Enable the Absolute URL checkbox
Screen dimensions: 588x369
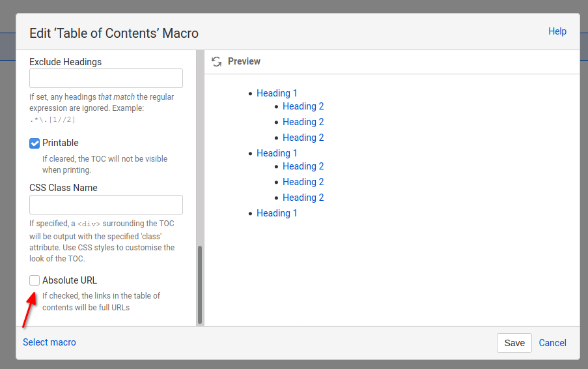(x=35, y=280)
